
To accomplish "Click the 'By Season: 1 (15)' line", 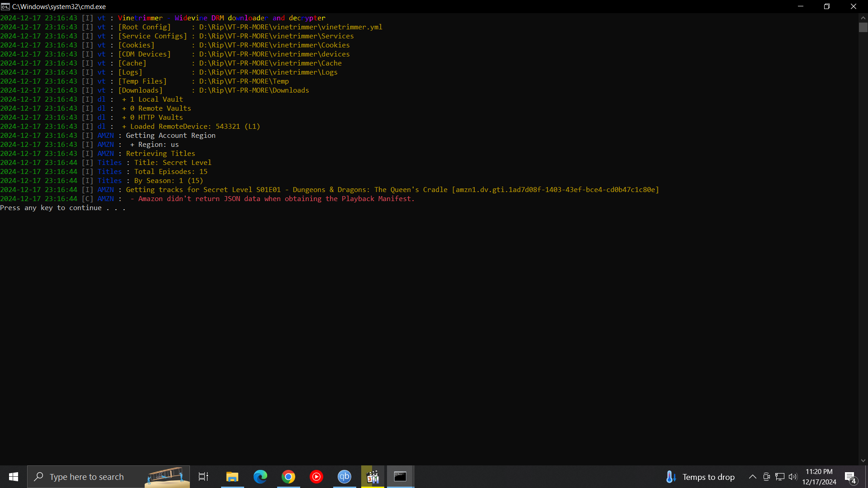I will [x=169, y=181].
